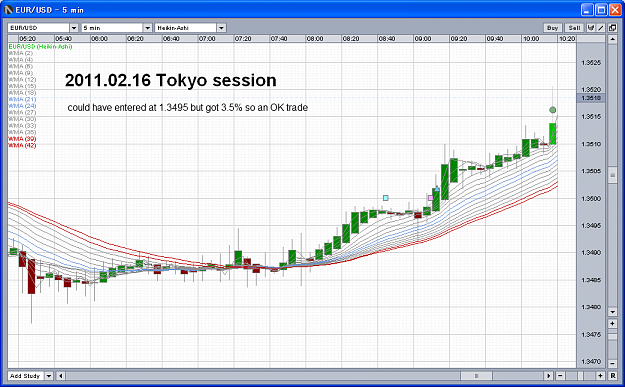Click the window title bar app icon

click(8, 10)
